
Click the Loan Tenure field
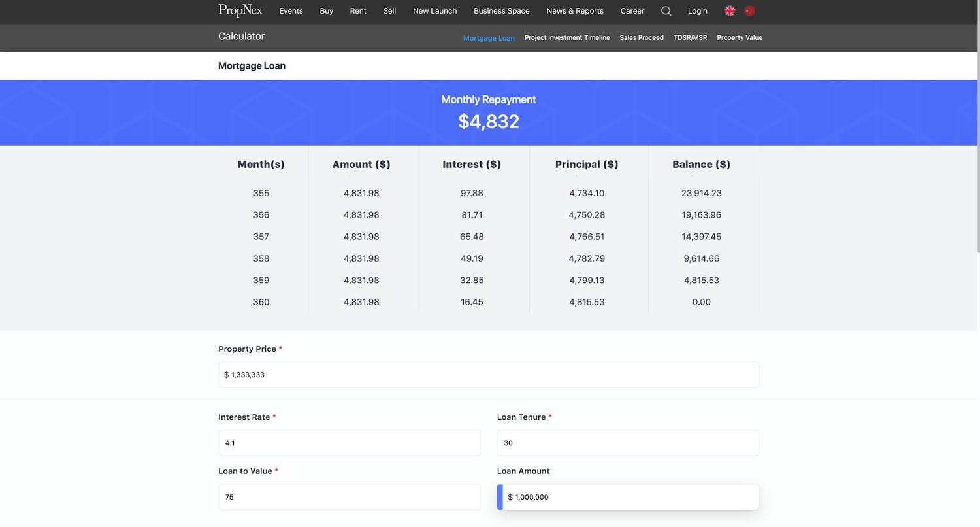[628, 443]
